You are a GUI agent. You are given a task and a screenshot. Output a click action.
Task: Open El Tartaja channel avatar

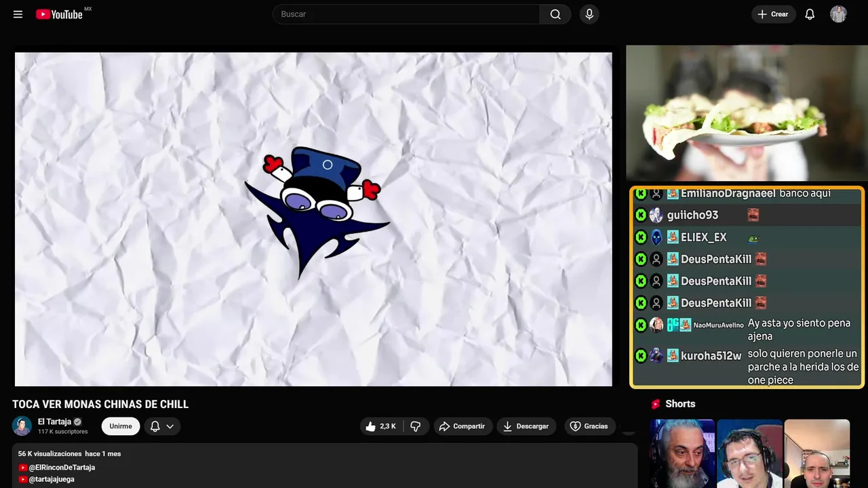click(22, 426)
